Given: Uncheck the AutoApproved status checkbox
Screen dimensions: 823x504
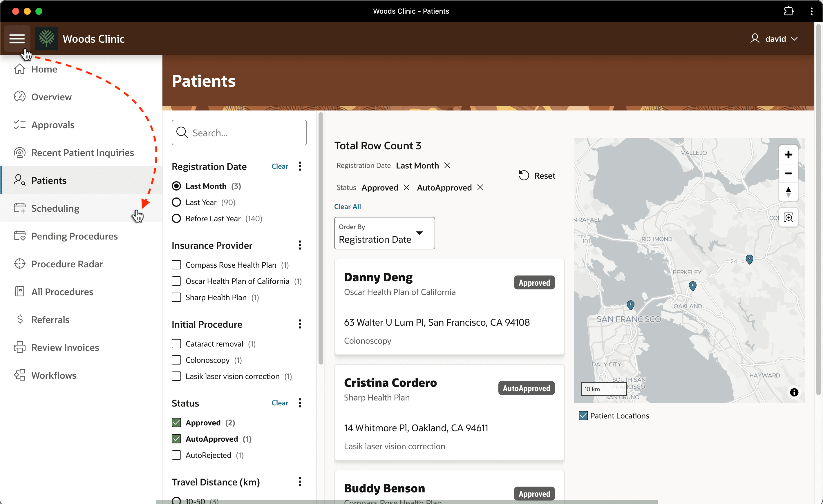Looking at the screenshot, I should pyautogui.click(x=176, y=439).
